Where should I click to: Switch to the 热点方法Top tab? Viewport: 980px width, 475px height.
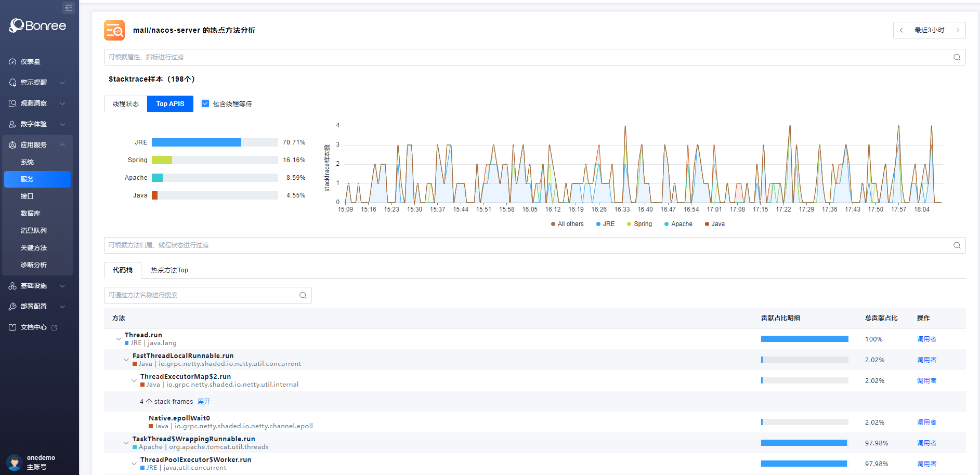pyautogui.click(x=169, y=270)
